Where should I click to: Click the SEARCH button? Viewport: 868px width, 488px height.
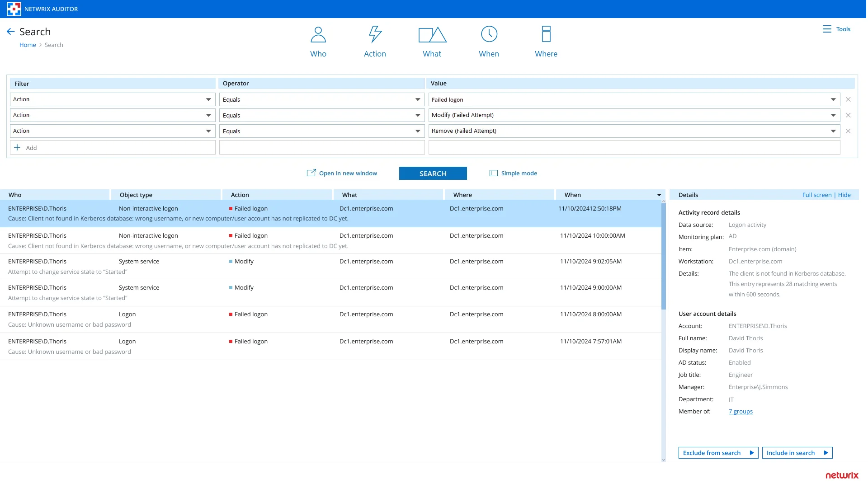coord(433,174)
